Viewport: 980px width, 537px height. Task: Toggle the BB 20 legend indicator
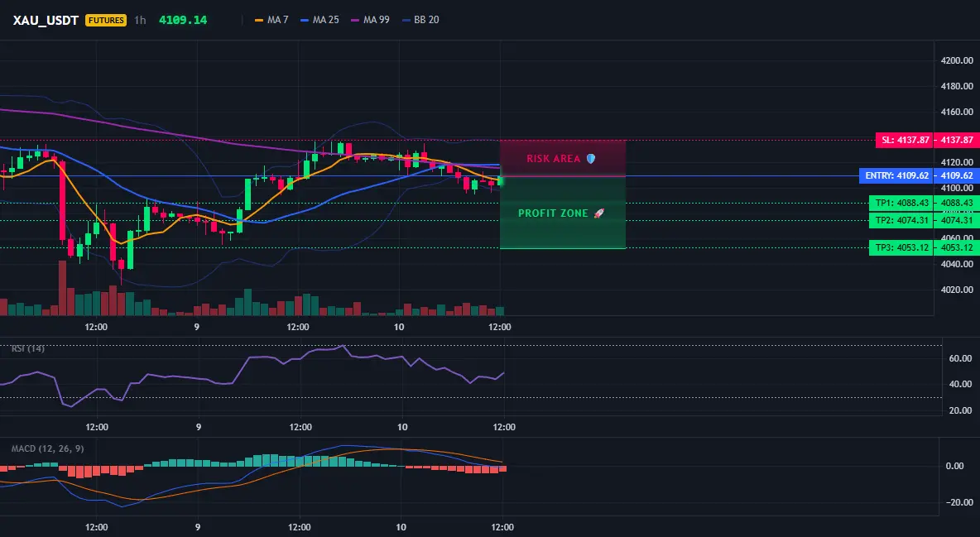click(420, 20)
